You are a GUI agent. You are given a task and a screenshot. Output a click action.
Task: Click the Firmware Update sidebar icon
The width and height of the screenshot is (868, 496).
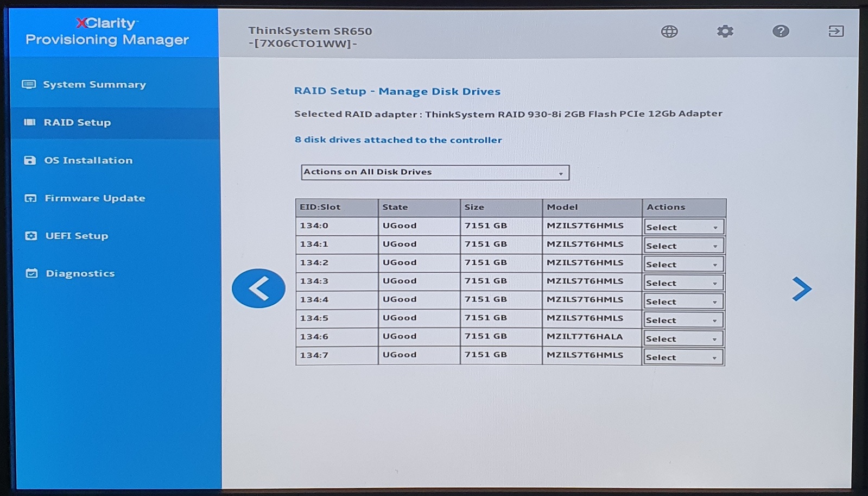30,198
